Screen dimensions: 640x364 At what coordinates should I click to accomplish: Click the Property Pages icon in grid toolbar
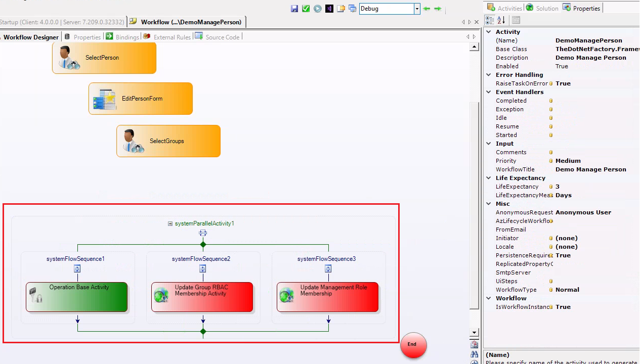516,20
